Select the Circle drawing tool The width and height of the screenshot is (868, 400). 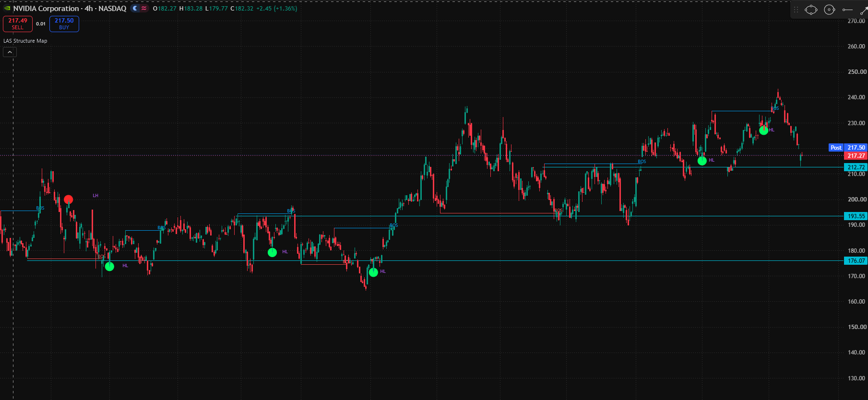coord(830,10)
